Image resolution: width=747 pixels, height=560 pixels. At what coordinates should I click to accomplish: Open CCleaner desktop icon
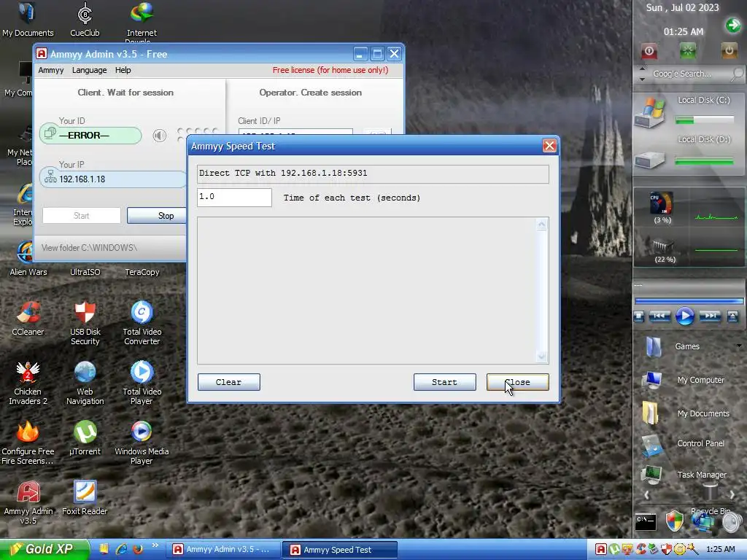click(x=28, y=318)
